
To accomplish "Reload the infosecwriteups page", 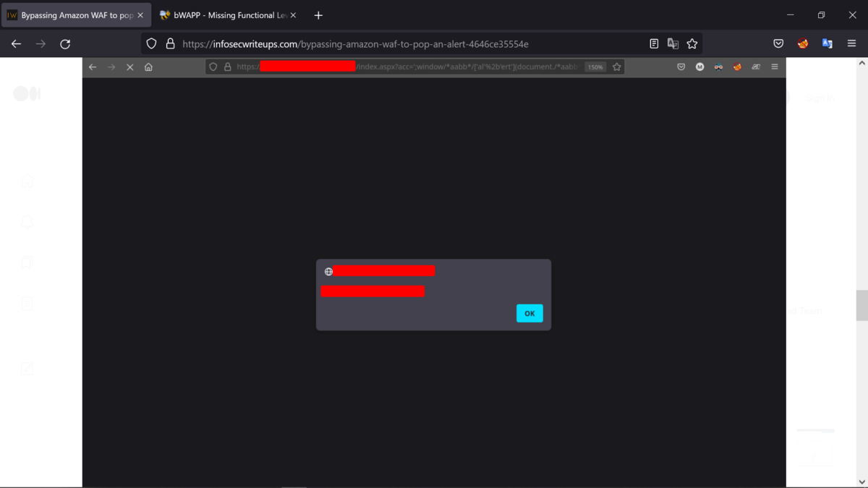I will [x=65, y=44].
